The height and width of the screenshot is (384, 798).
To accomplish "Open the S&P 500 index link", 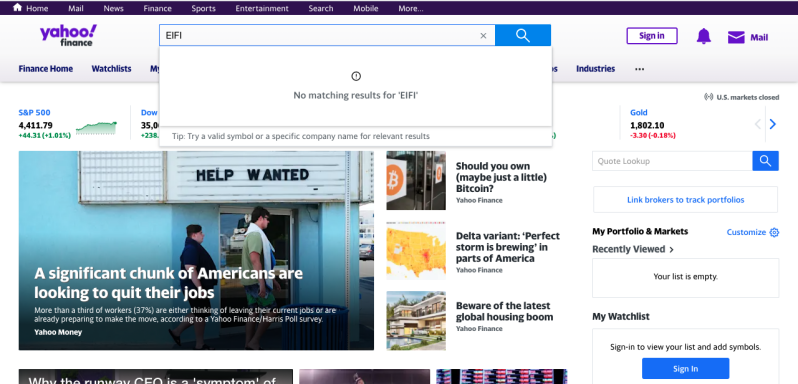I will pyautogui.click(x=35, y=112).
